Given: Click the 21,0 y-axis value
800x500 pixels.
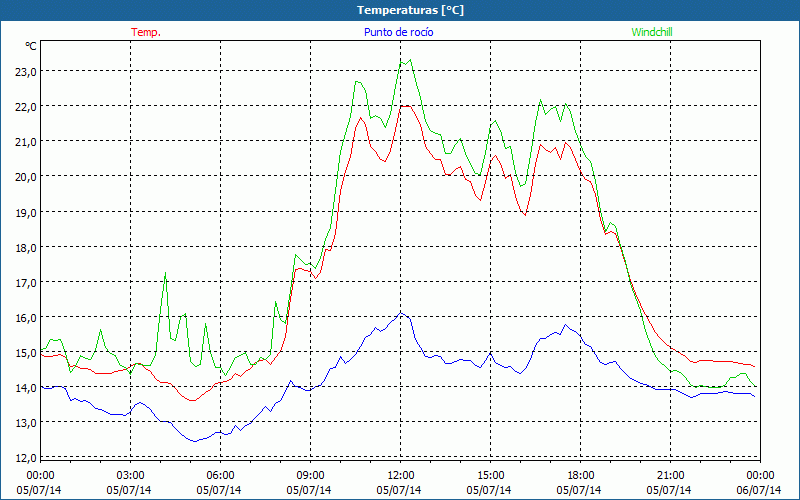Looking at the screenshot, I should pos(26,142).
